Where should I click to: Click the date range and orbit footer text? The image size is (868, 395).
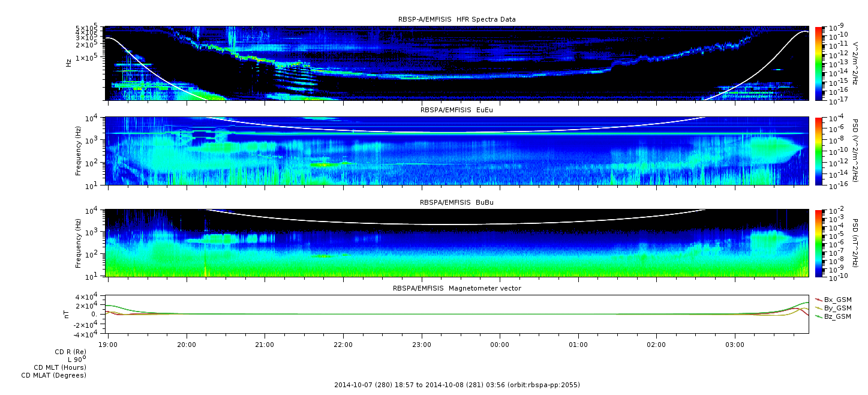[x=456, y=385]
